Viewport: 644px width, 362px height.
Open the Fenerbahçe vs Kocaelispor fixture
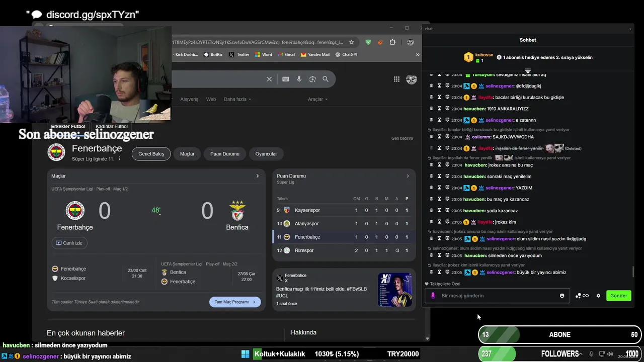[x=100, y=274]
